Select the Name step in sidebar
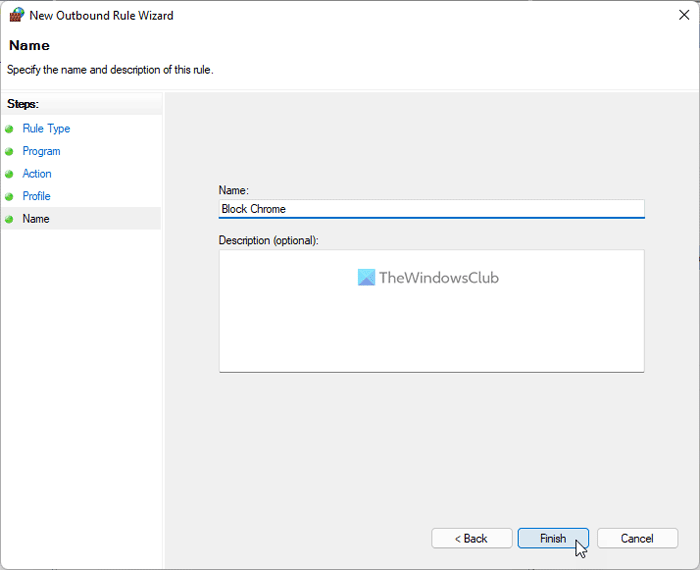 point(36,219)
